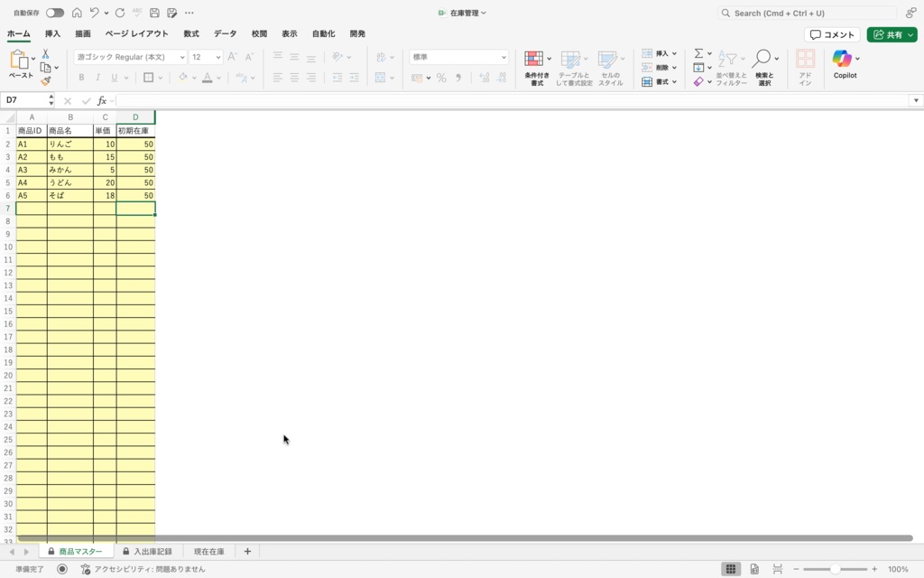Click the font color A icon

click(207, 78)
